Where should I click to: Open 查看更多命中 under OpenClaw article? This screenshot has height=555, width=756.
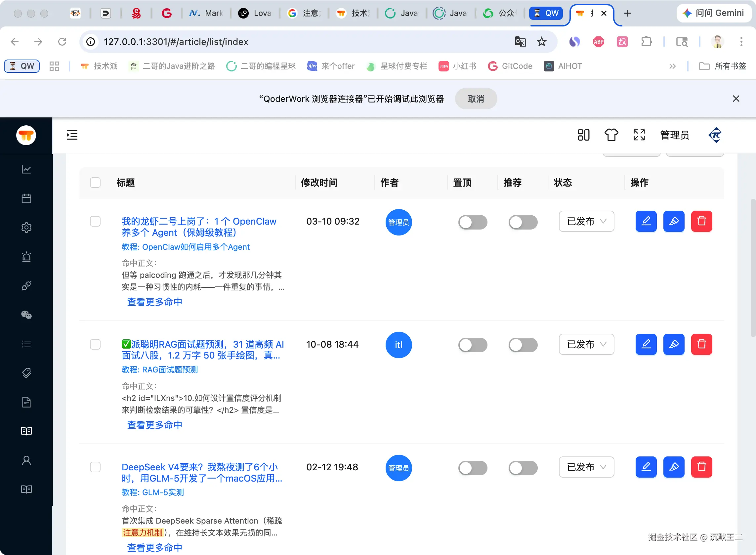(x=154, y=302)
